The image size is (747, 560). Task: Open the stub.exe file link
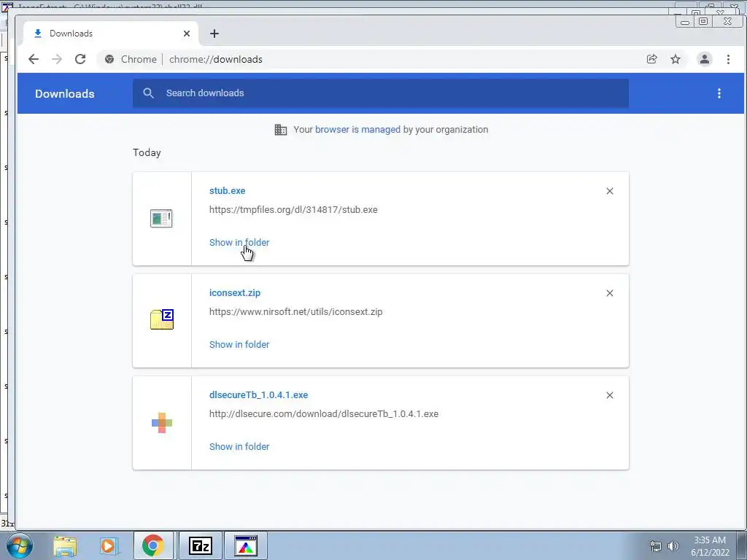(x=228, y=190)
